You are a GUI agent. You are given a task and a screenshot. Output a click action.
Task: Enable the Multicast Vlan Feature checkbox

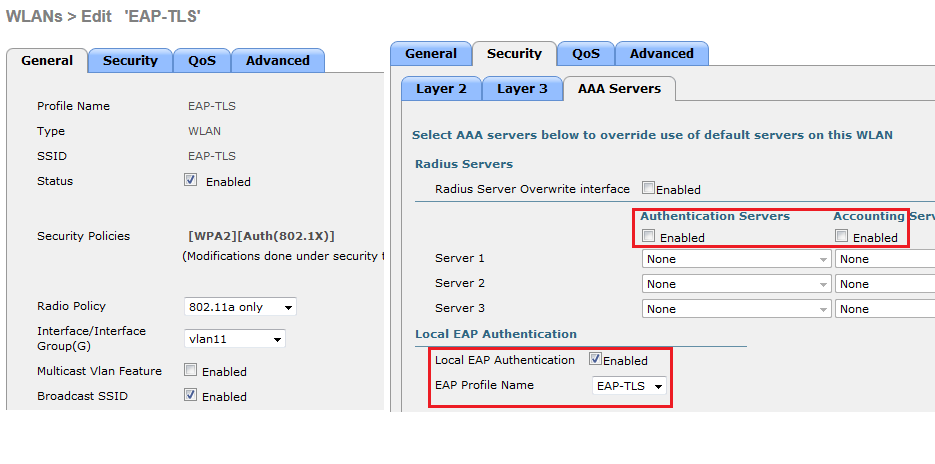click(x=191, y=370)
